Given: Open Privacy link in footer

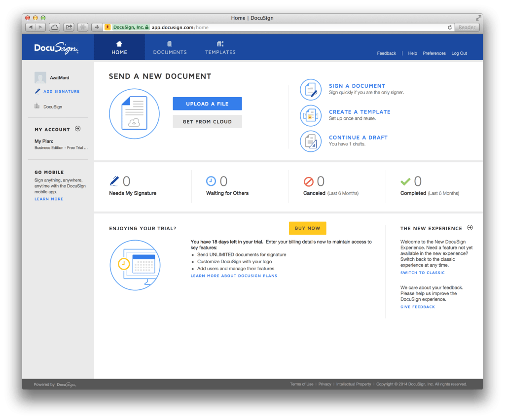Looking at the screenshot, I should coord(325,385).
